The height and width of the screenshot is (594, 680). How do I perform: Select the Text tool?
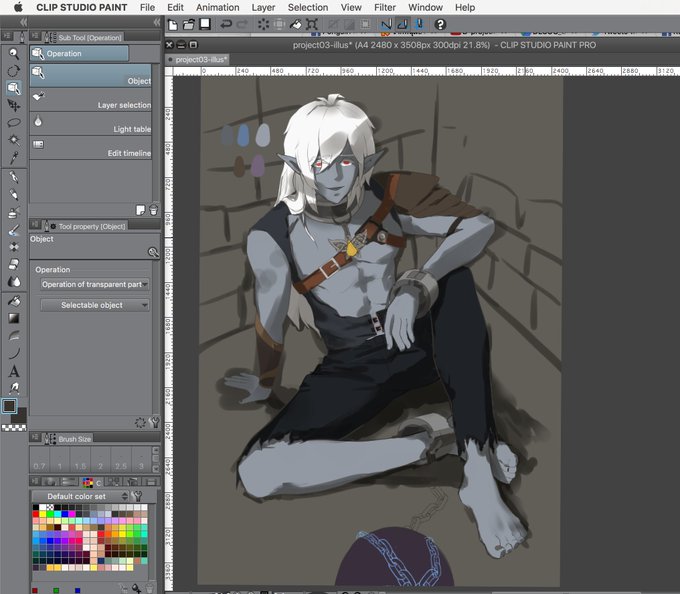click(14, 371)
